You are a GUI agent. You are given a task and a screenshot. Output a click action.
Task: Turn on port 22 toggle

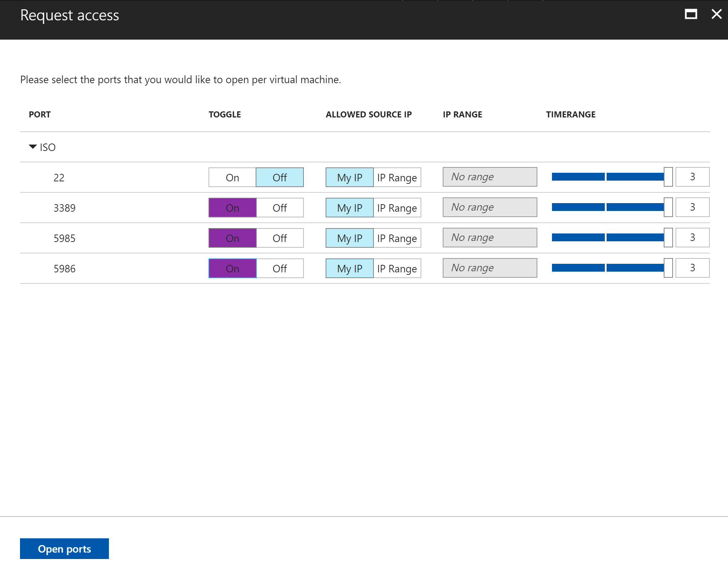(232, 177)
